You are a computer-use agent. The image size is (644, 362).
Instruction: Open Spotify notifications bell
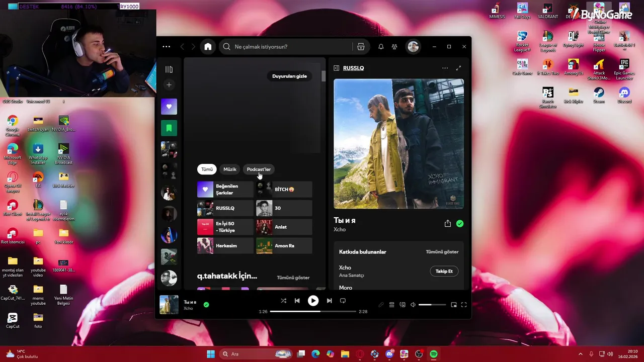381,47
